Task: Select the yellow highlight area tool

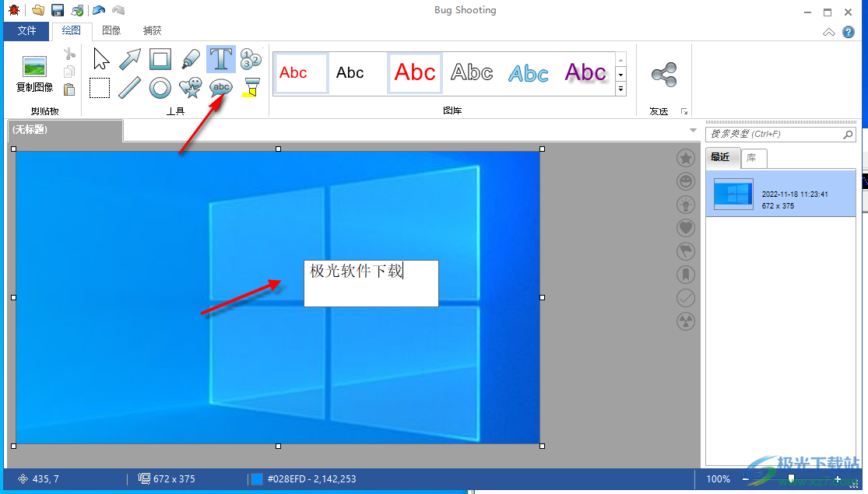Action: tap(251, 88)
